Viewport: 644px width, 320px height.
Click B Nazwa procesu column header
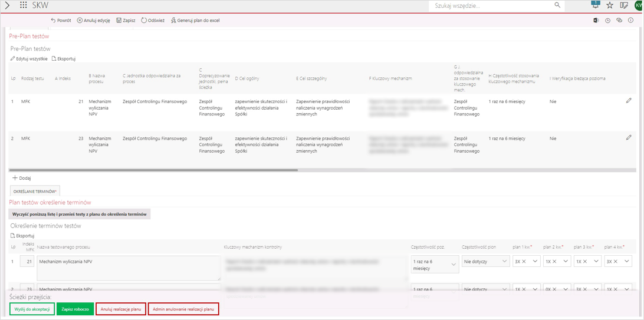pyautogui.click(x=97, y=78)
